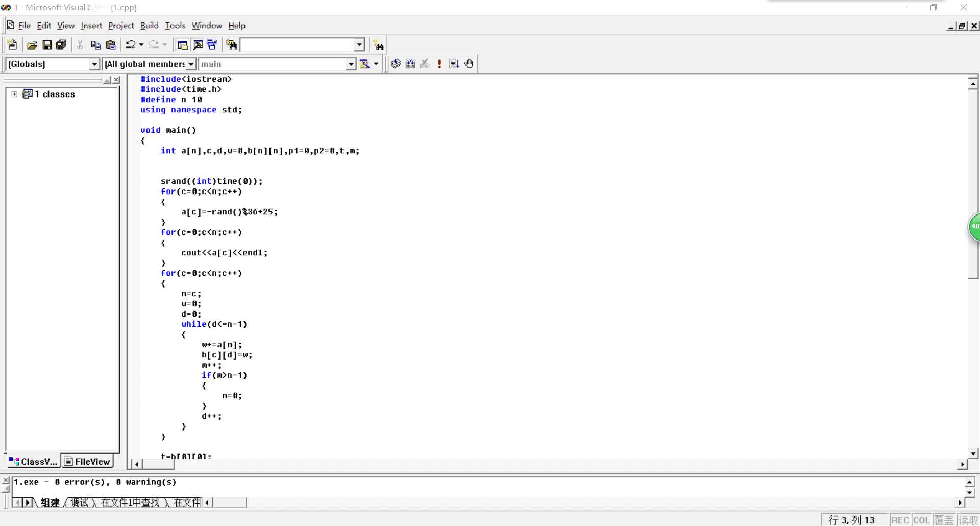This screenshot has width=980, height=526.
Task: Copy selection with Copy icon
Action: [95, 45]
